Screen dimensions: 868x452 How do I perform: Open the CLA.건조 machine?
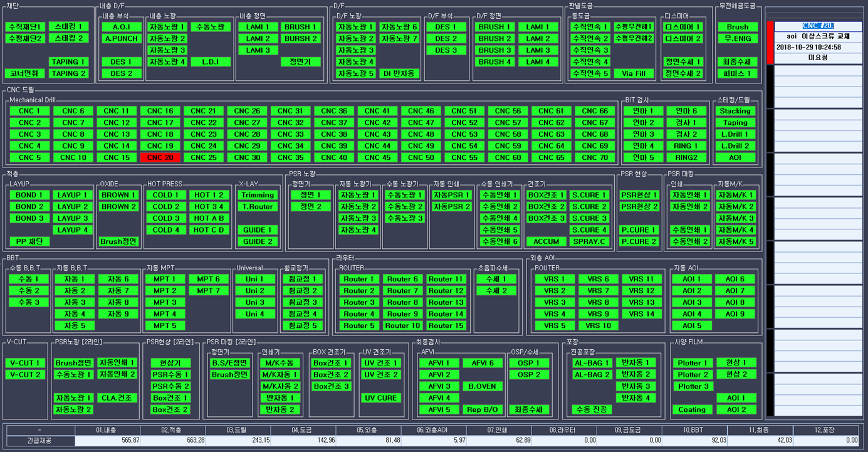click(x=117, y=397)
